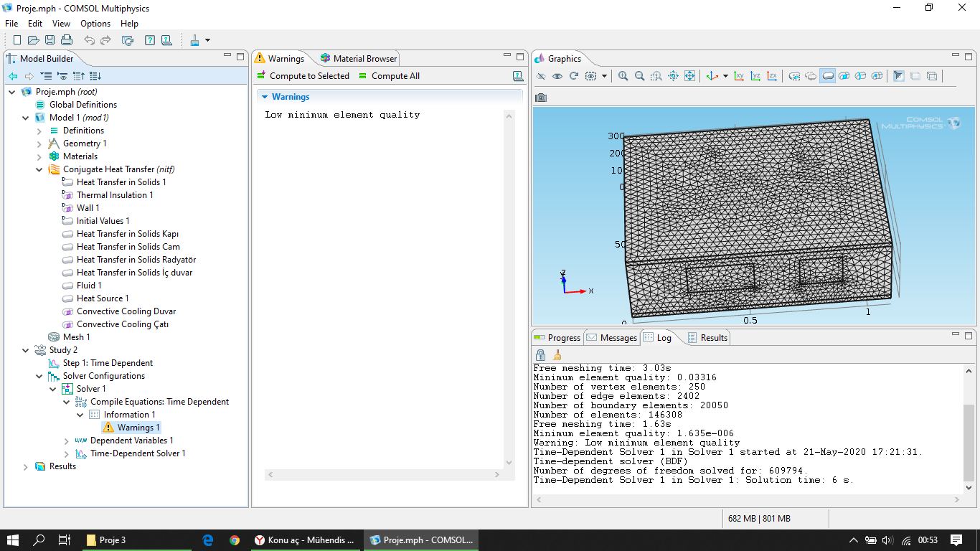
Task: Switch to the ZX view icon
Action: (772, 76)
